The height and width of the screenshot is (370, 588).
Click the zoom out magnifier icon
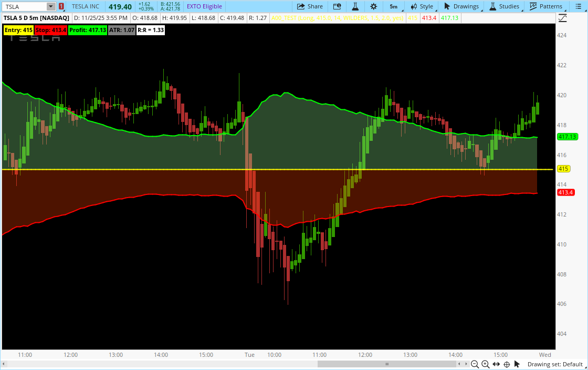click(475, 364)
